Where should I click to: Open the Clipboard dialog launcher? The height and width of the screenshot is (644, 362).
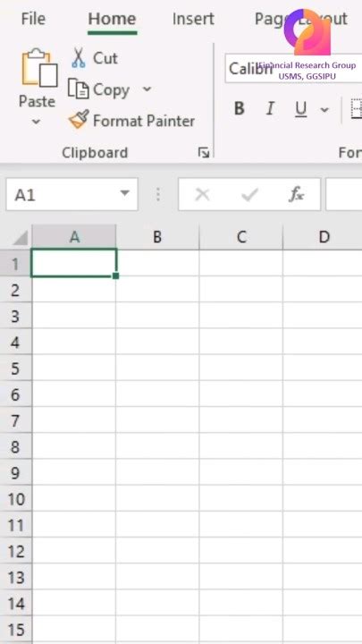coord(204,153)
